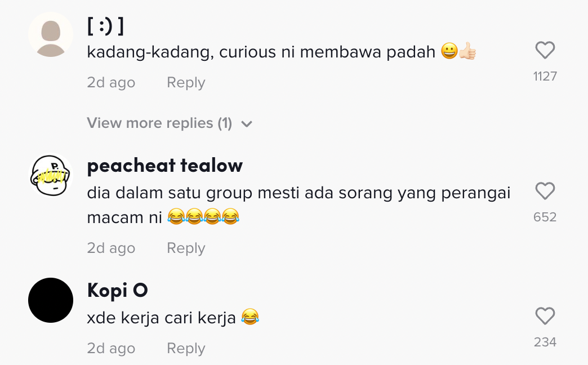Click the 1127 like count

point(545,77)
